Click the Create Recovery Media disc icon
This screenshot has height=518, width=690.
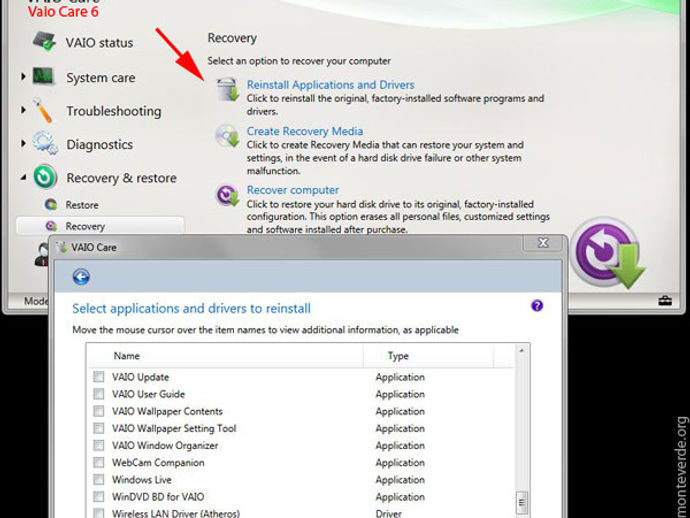227,136
